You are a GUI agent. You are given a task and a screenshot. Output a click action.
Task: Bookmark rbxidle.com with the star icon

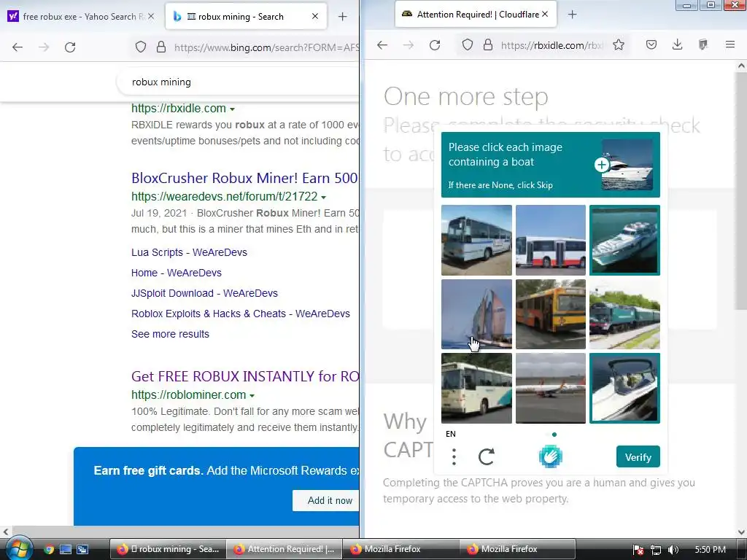[x=619, y=44]
